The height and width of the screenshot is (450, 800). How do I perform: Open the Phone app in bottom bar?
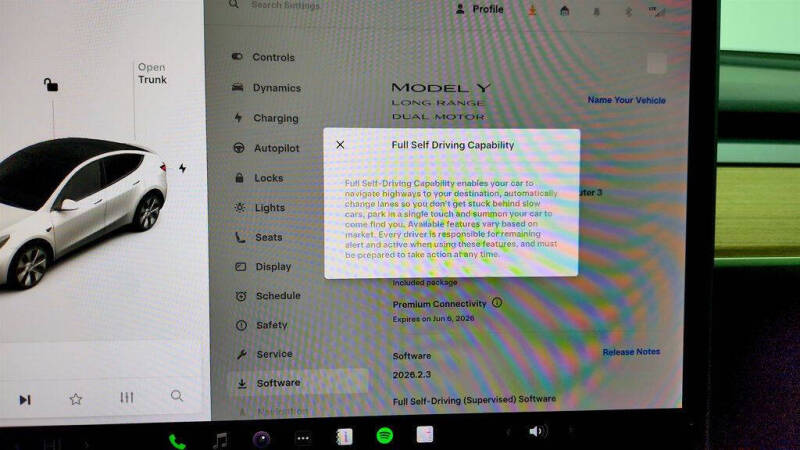(177, 441)
